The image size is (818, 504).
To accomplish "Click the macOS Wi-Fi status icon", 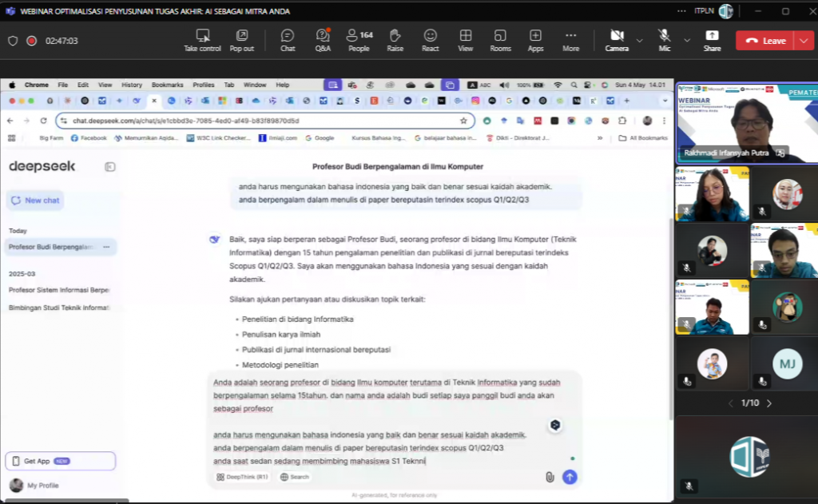I will coord(558,85).
